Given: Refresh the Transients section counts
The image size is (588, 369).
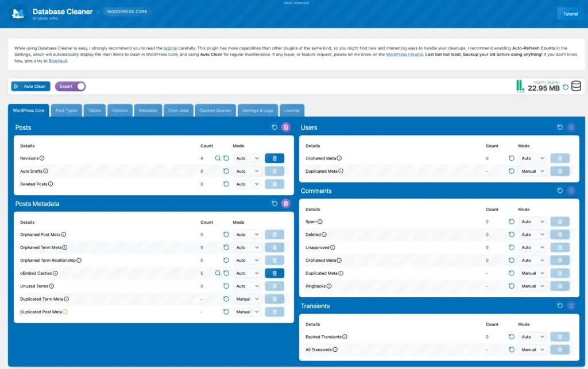Looking at the screenshot, I should pos(560,306).
